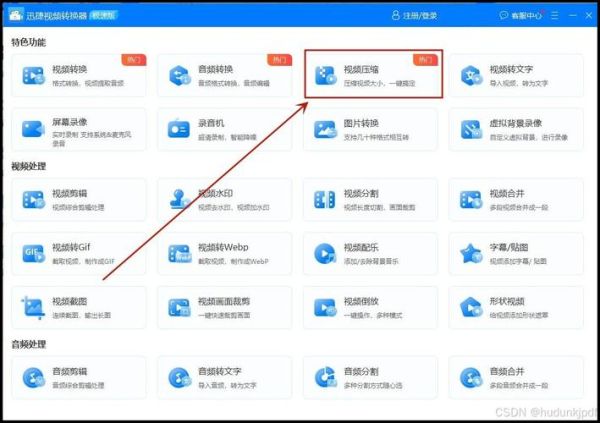
Task: Click the 热门 badge on 音频转换 card
Action: click(x=279, y=60)
